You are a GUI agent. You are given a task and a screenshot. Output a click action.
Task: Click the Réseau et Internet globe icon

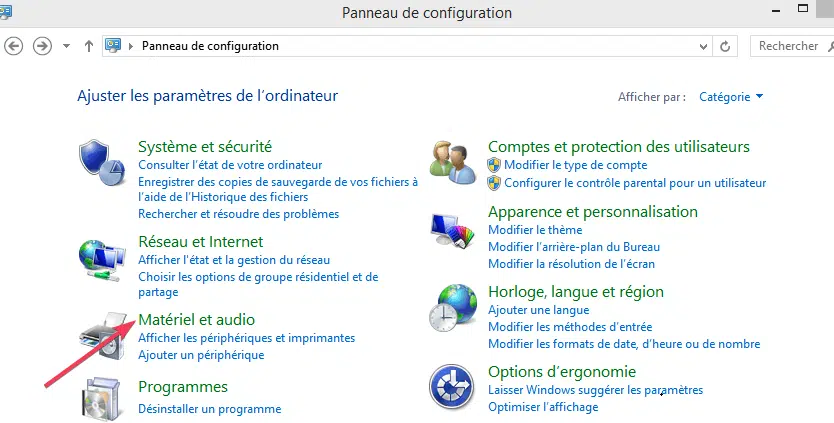(102, 260)
